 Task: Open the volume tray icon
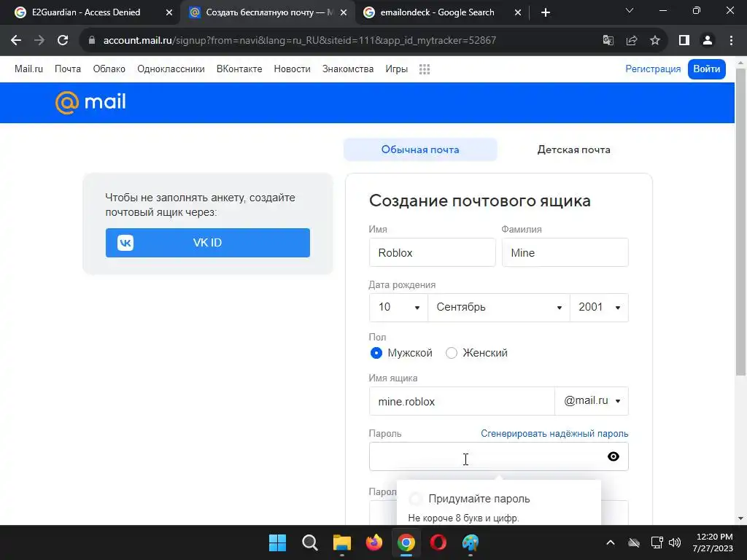[x=675, y=542]
